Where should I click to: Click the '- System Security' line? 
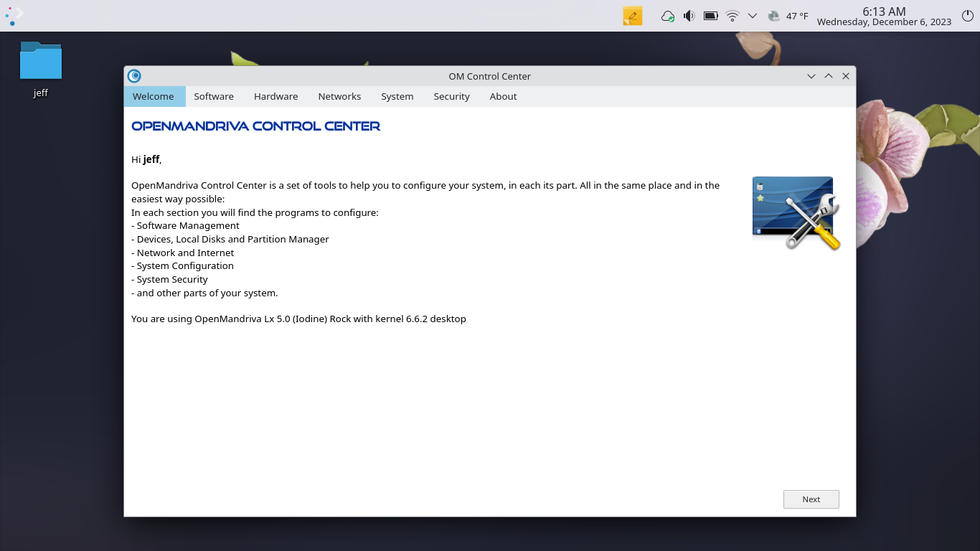169,279
